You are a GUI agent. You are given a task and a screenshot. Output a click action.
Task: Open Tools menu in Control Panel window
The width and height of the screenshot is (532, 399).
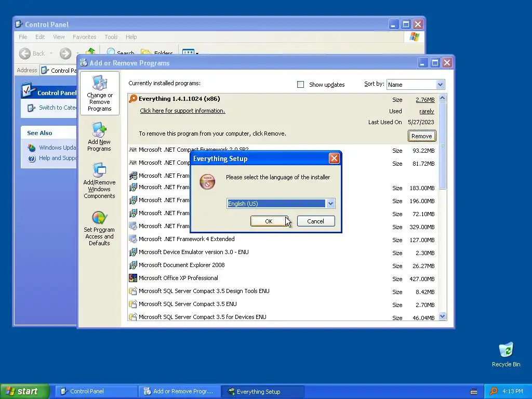coord(111,37)
